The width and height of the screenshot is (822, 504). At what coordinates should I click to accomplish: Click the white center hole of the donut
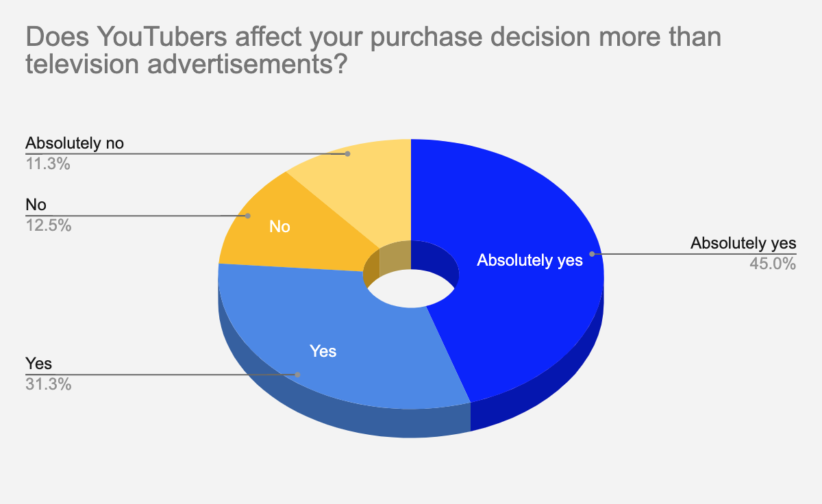[412, 287]
